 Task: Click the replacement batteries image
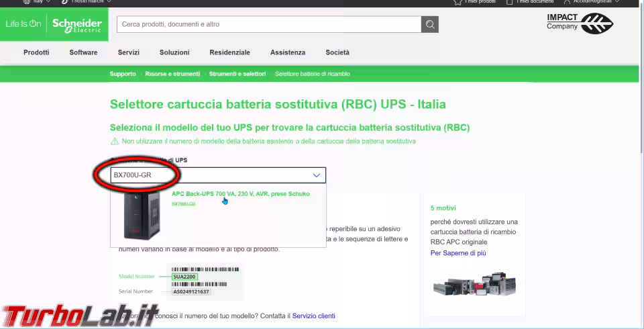pyautogui.click(x=474, y=283)
